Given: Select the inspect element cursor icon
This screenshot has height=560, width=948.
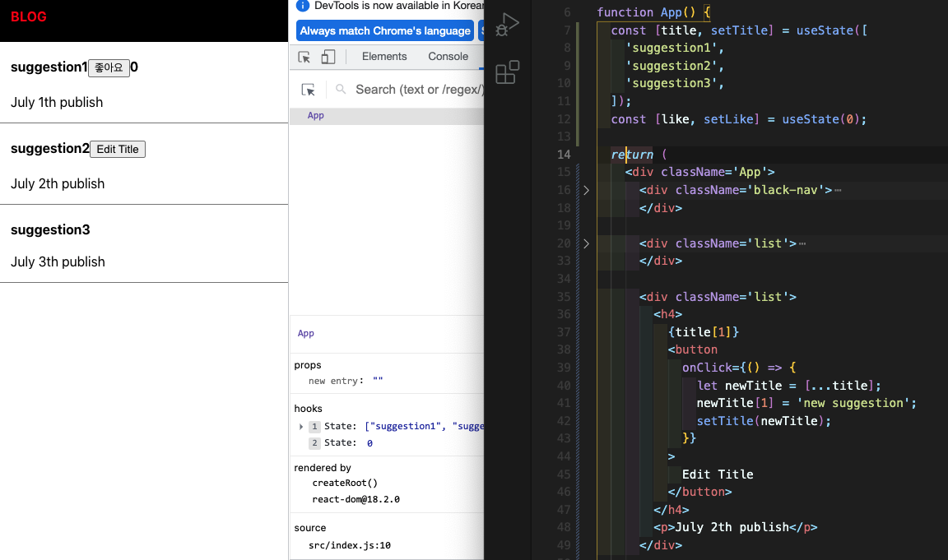Looking at the screenshot, I should click(304, 57).
